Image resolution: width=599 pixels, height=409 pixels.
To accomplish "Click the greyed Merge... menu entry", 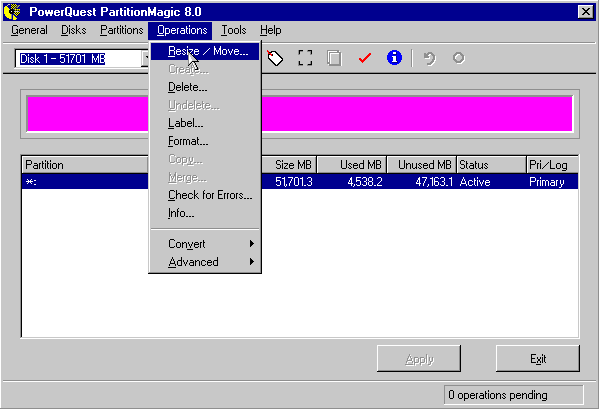I will coord(205,177).
